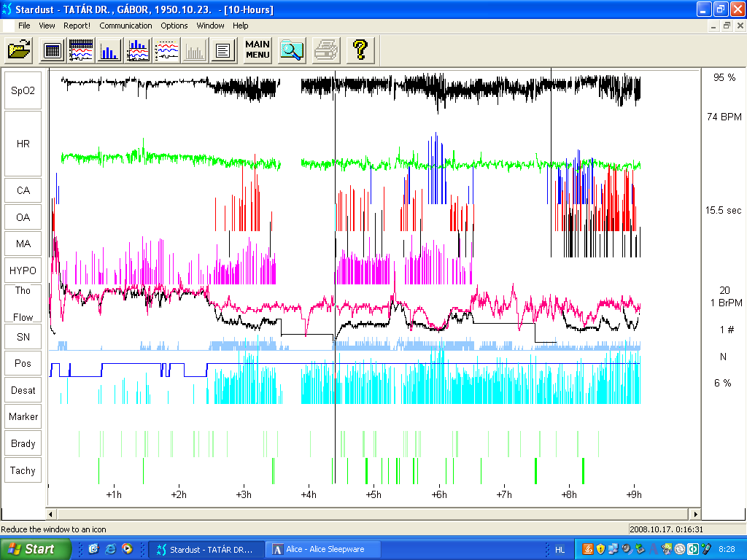Image resolution: width=747 pixels, height=560 pixels.
Task: Click the printer icon in toolbar
Action: 326,50
